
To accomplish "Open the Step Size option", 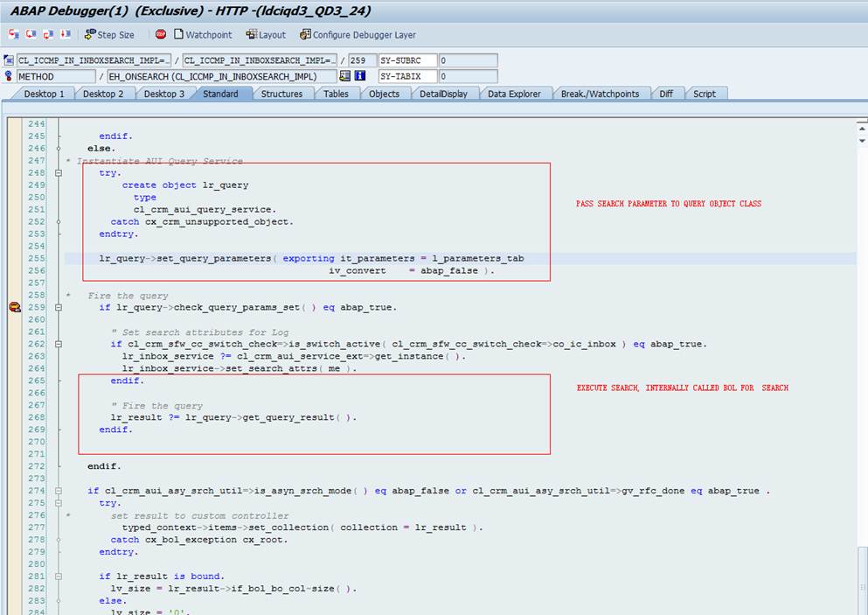I will pyautogui.click(x=109, y=35).
